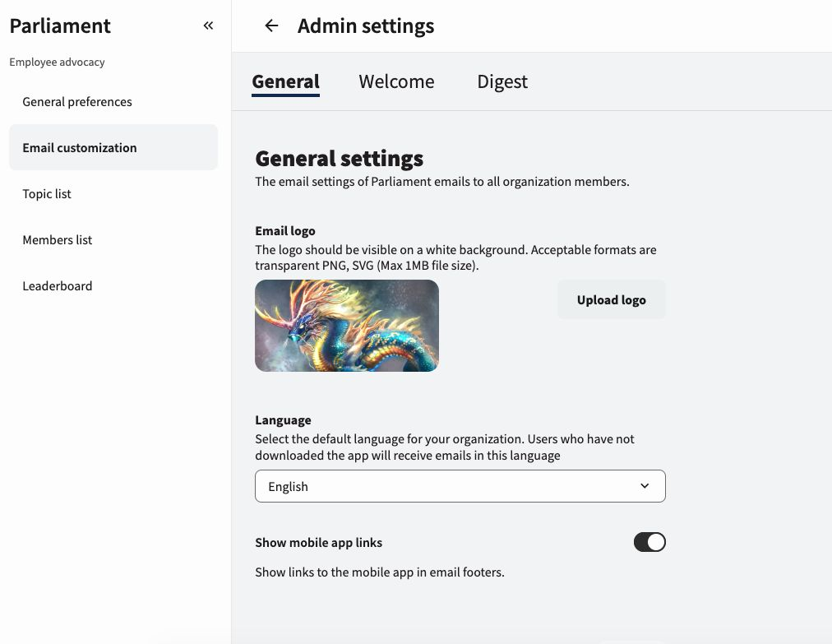Toggle the Show mobile app links switch
The width and height of the screenshot is (832, 644).
(x=649, y=542)
